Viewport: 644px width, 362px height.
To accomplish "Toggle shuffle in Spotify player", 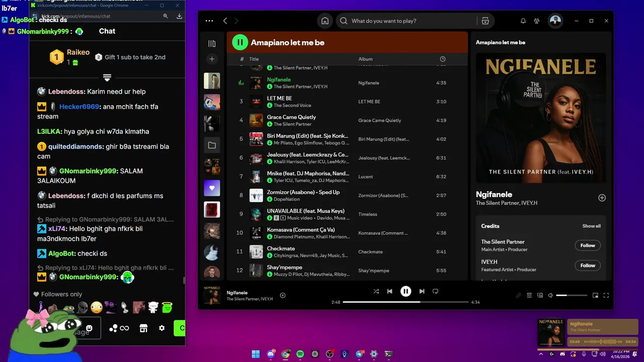I will pyautogui.click(x=376, y=291).
